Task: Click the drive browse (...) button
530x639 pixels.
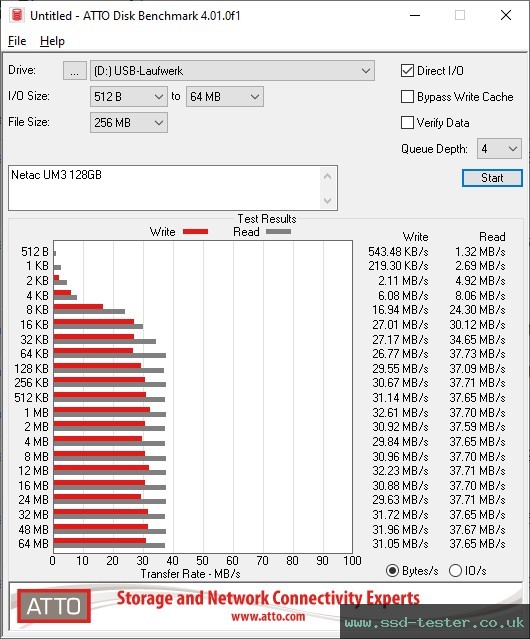Action: [x=75, y=71]
